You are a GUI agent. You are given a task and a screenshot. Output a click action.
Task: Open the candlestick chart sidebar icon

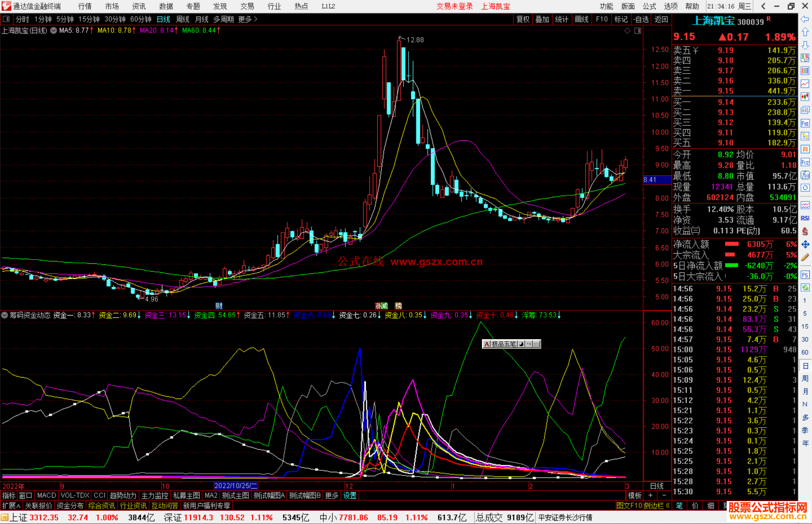(x=805, y=97)
